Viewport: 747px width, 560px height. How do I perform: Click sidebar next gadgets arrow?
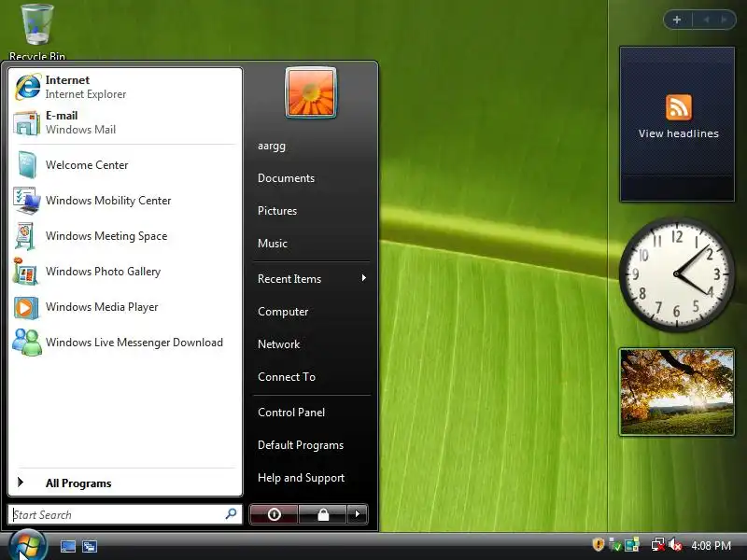tap(725, 20)
